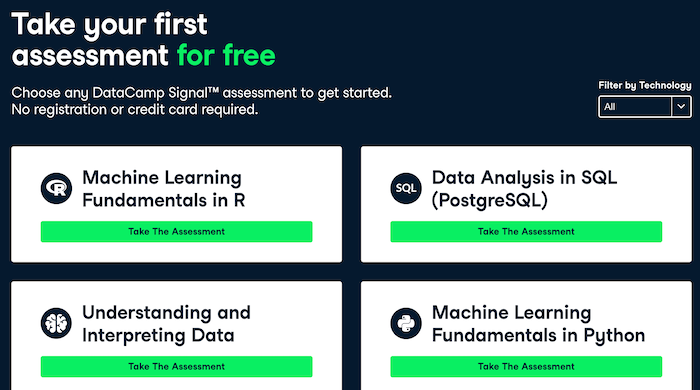Open the Filter by Technology chevron arrow

[x=681, y=107]
